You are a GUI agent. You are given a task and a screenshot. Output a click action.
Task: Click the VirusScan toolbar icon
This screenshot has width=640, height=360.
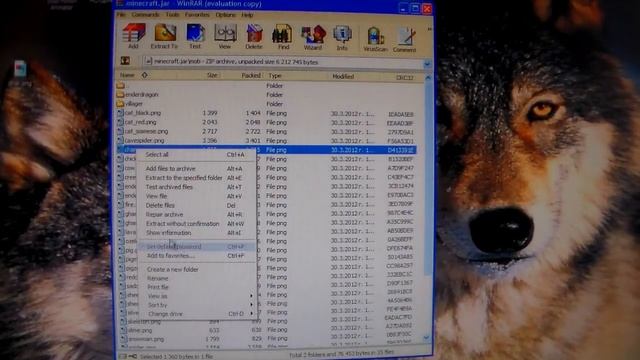click(x=376, y=39)
